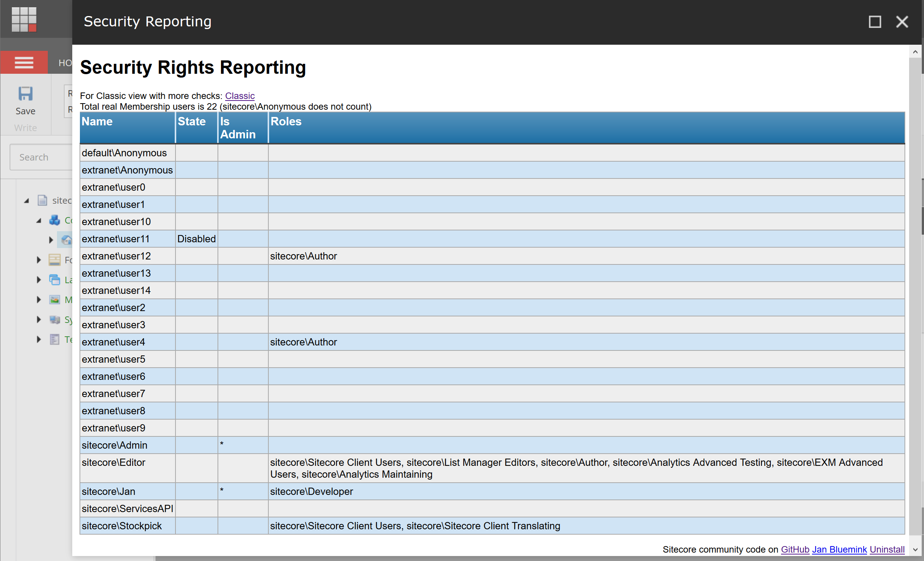Click the Uninstall link
The height and width of the screenshot is (561, 924).
(887, 550)
